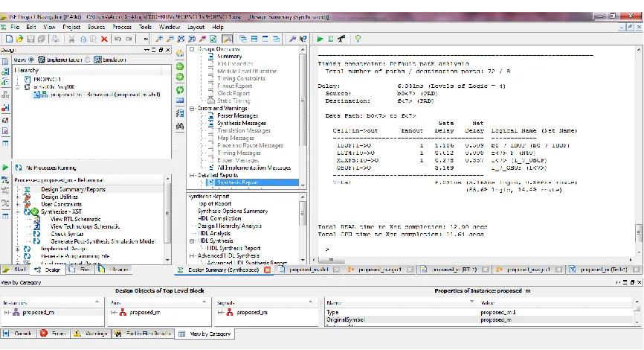The width and height of the screenshot is (644, 350).
Task: Click the New file toolbar icon
Action: tap(9, 39)
